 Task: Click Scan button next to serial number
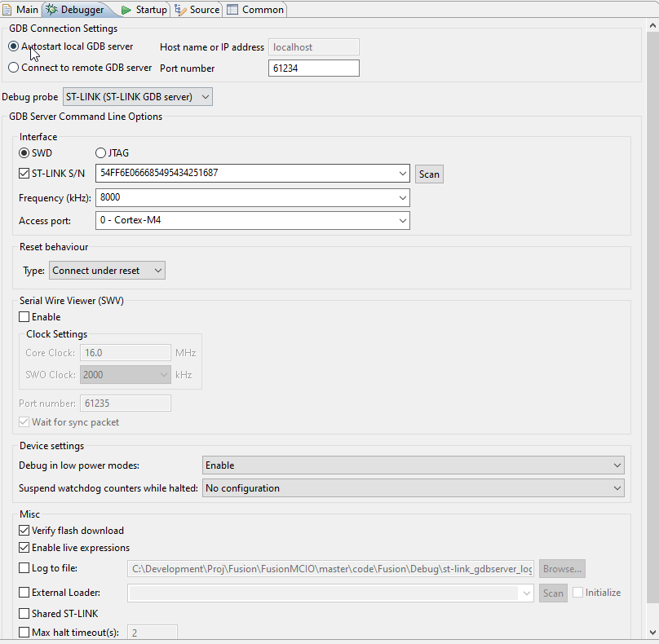429,174
